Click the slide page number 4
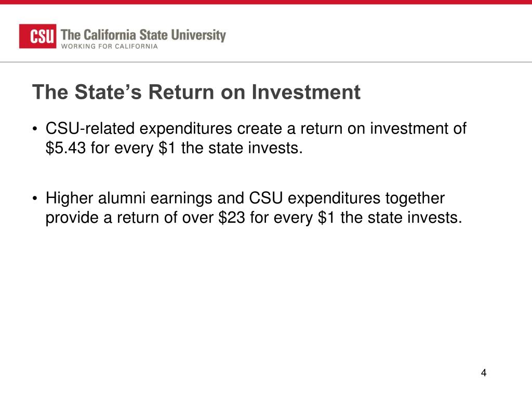 coord(484,373)
